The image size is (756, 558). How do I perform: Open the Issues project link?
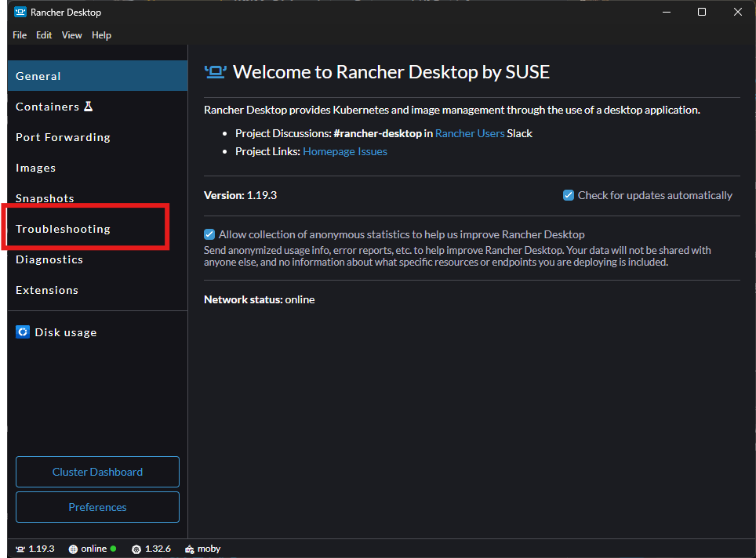(x=373, y=151)
